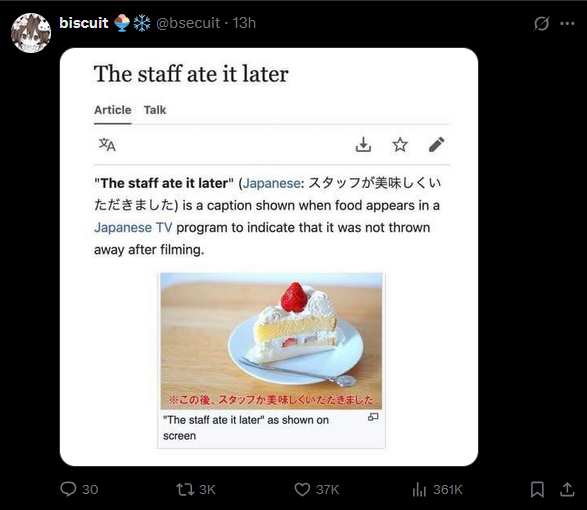Open biscuit's profile avatar

[31, 33]
